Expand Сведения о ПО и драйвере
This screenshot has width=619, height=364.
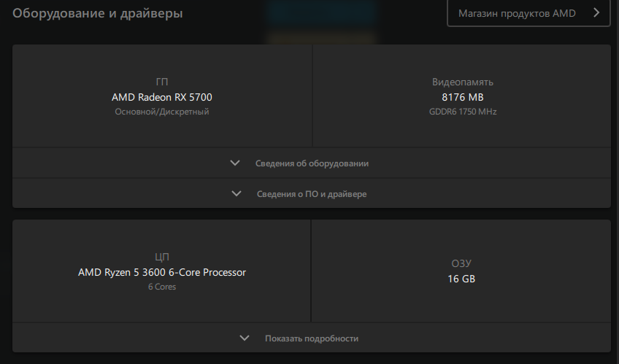tap(312, 193)
